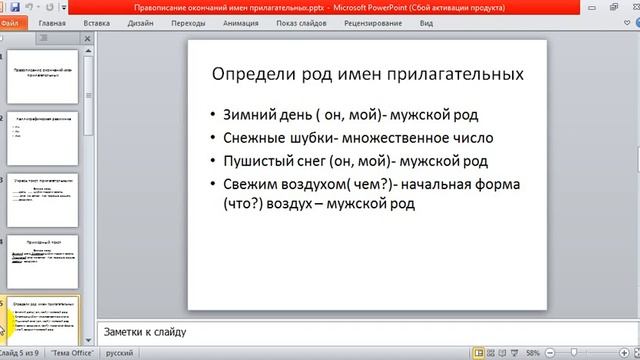The height and width of the screenshot is (360, 640).
Task: Open the Анимация ribbon tab
Action: [x=241, y=23]
